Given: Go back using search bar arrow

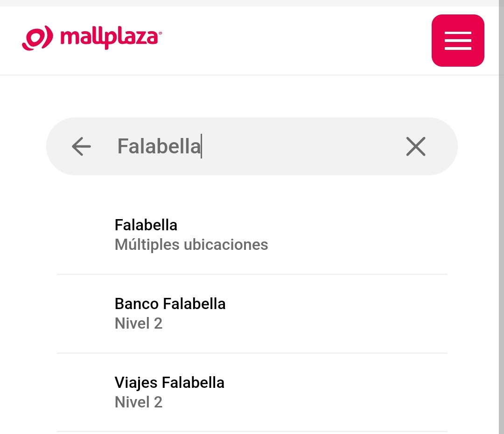Looking at the screenshot, I should (x=81, y=146).
